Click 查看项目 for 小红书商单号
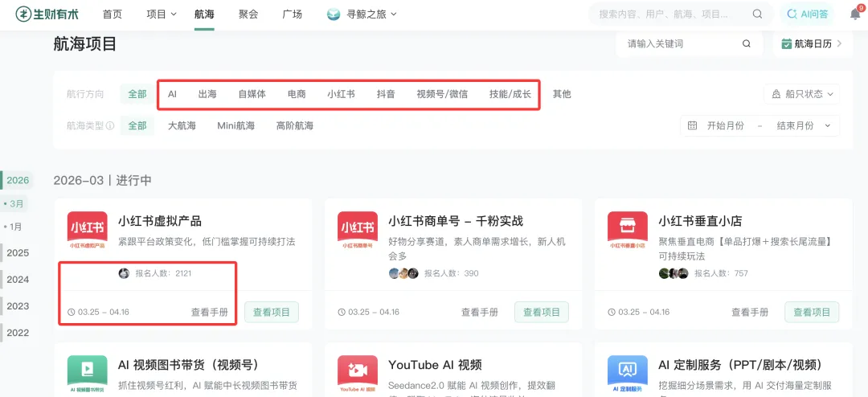The width and height of the screenshot is (868, 397). (x=542, y=313)
